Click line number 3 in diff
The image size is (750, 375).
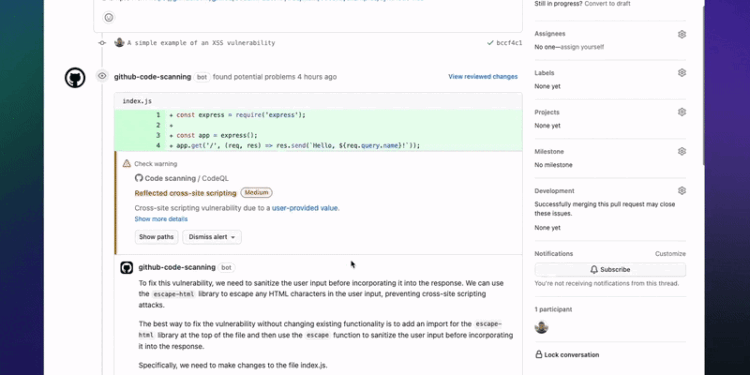(158, 135)
